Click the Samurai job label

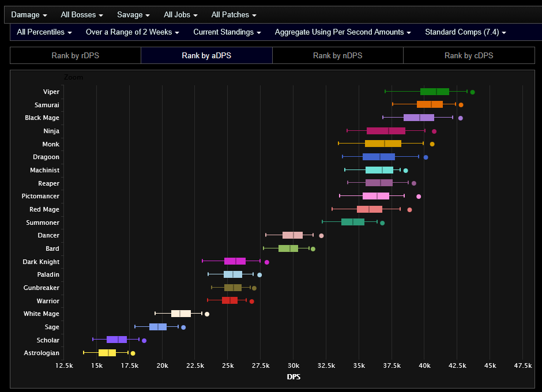click(x=47, y=105)
